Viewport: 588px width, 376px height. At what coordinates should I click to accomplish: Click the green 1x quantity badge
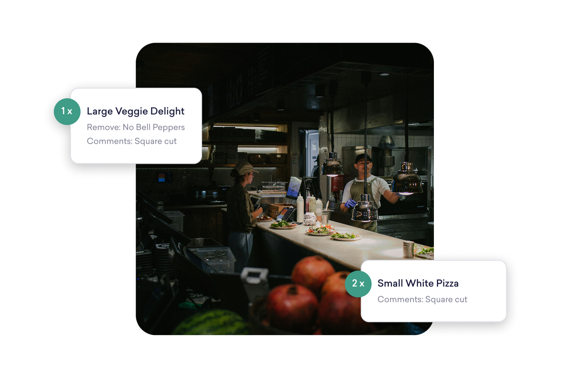point(67,112)
